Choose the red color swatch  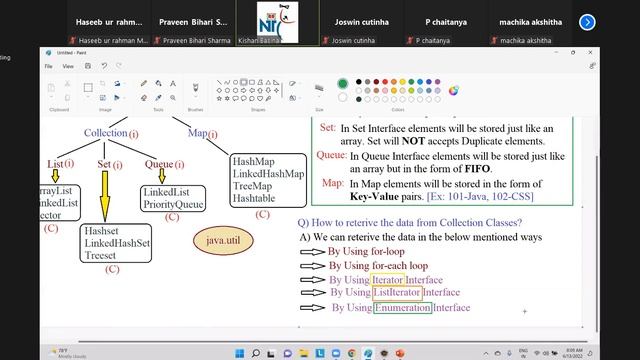point(385,82)
